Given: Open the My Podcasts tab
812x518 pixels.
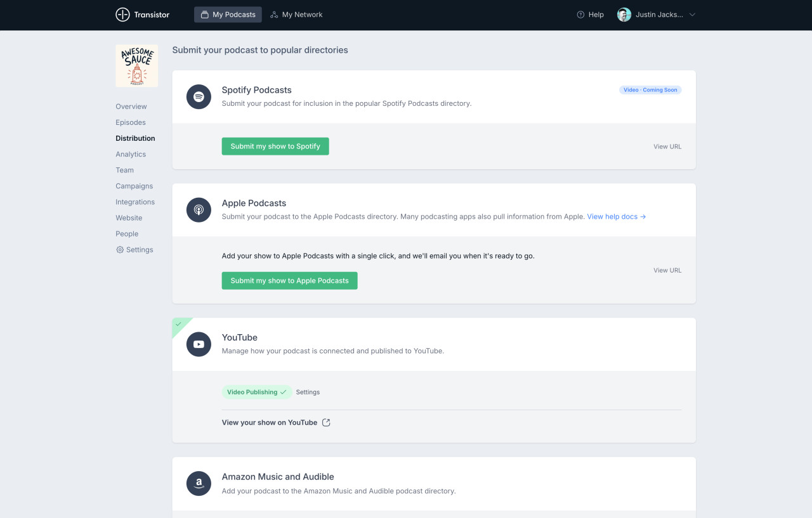Looking at the screenshot, I should click(228, 15).
